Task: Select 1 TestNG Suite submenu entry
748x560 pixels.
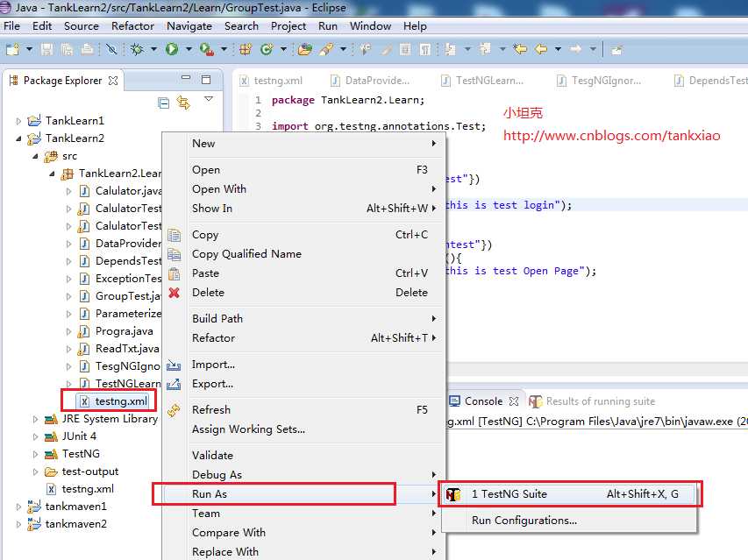Action: coord(568,494)
